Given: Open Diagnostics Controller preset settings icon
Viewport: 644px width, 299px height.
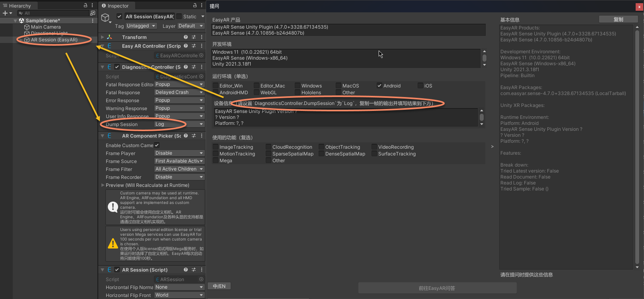Looking at the screenshot, I should tap(194, 67).
